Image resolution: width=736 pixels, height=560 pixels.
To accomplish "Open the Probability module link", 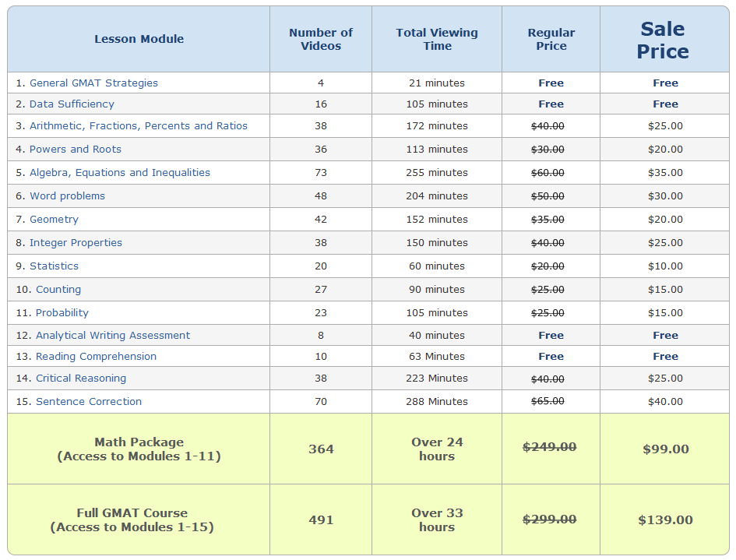I will 62,313.
